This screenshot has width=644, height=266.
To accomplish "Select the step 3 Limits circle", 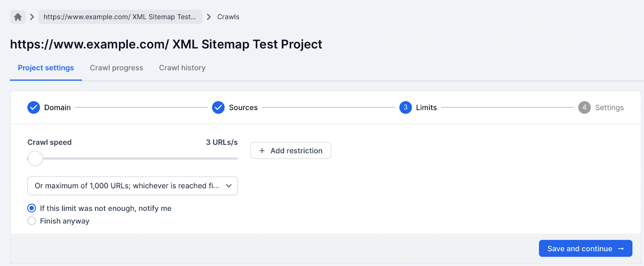I will [x=405, y=108].
